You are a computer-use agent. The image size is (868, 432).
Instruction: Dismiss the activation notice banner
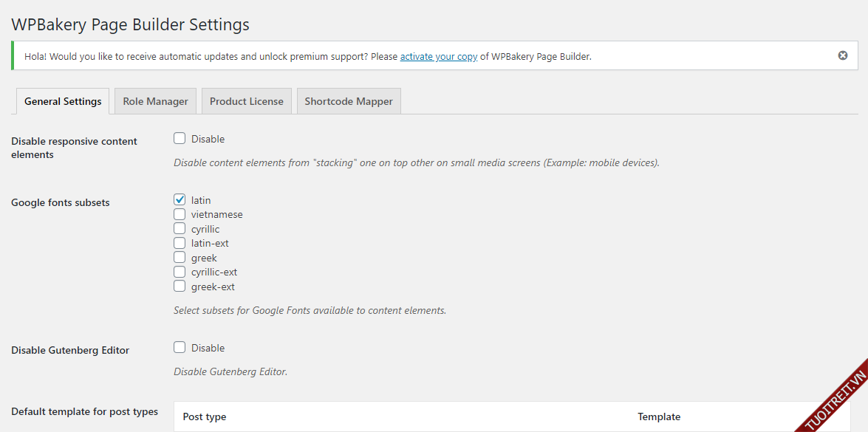tap(843, 55)
